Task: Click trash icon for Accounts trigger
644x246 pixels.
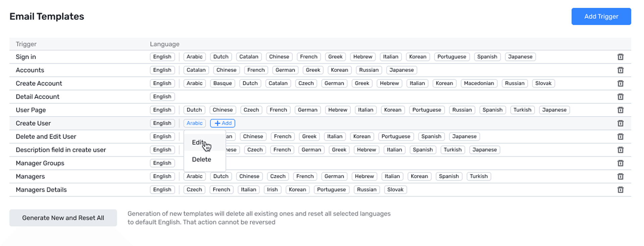Action: coord(620,70)
